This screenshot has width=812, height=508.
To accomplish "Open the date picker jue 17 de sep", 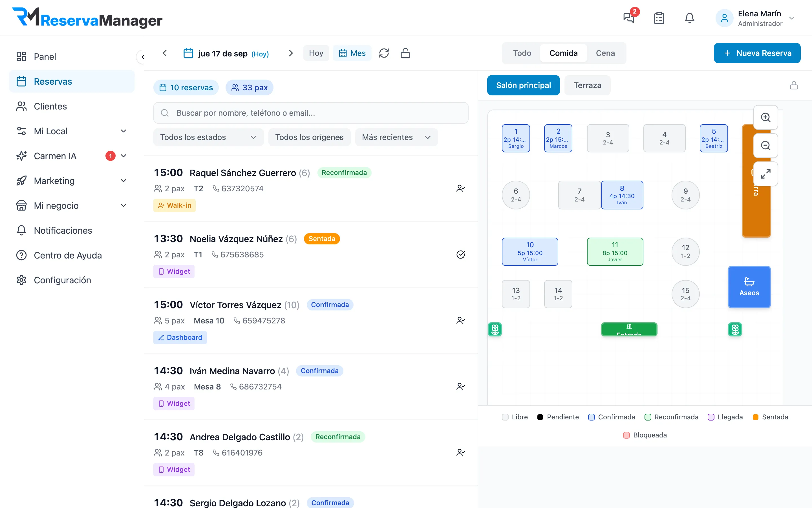I will click(226, 53).
